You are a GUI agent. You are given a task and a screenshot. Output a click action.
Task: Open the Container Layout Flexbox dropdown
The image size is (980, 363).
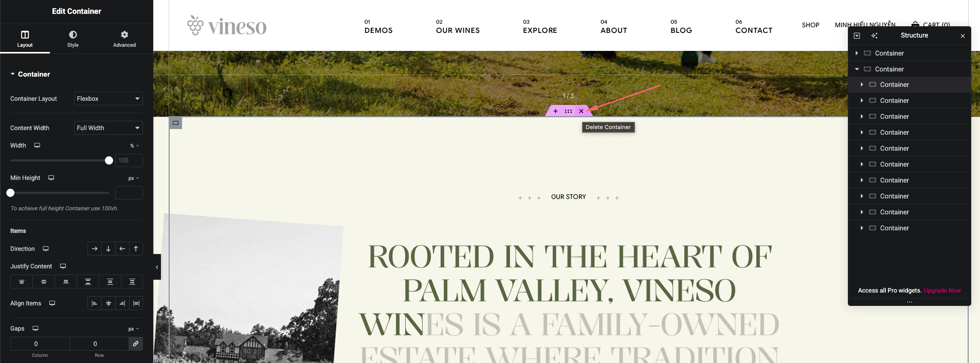[108, 99]
